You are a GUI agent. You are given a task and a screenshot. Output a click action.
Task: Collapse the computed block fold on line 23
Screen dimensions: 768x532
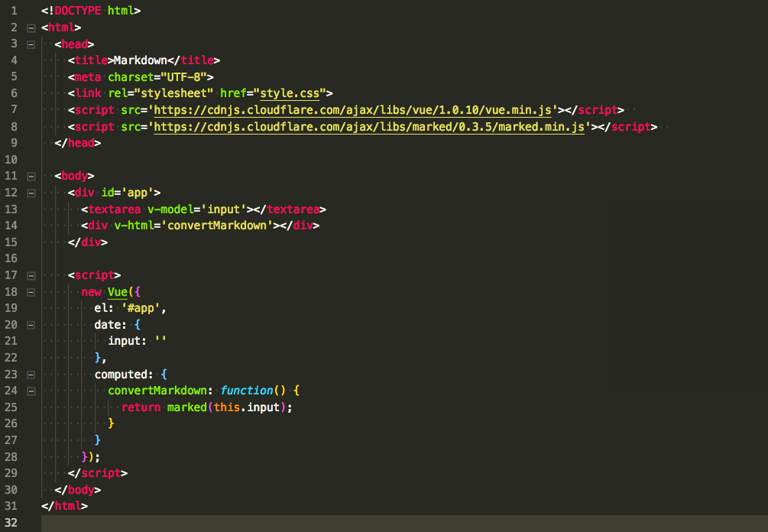click(x=31, y=375)
